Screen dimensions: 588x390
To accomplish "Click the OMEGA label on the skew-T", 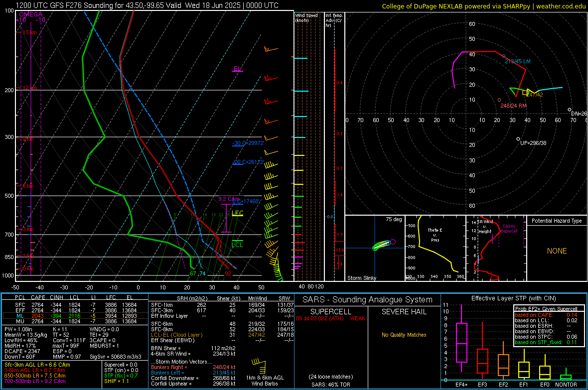I will [x=31, y=14].
